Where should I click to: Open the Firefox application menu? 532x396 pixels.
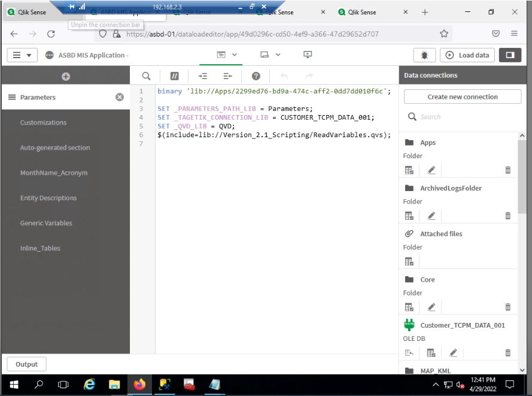click(x=514, y=34)
